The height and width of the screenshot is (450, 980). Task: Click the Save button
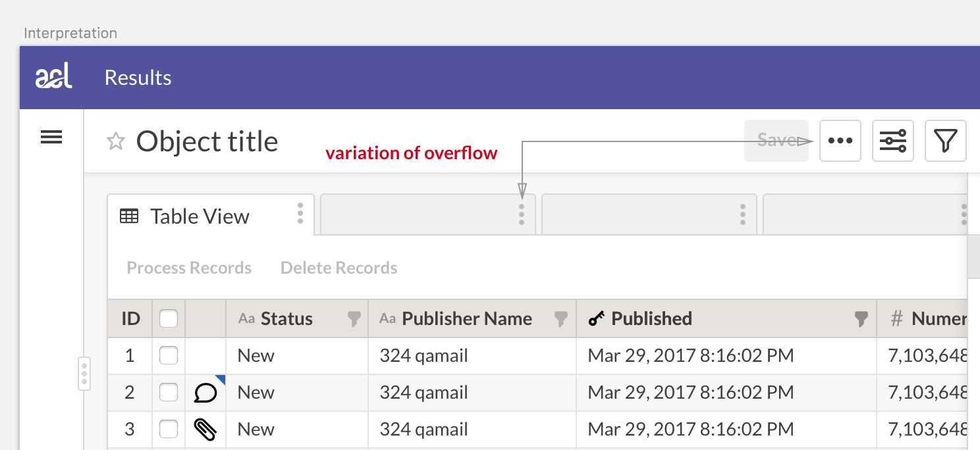[776, 140]
